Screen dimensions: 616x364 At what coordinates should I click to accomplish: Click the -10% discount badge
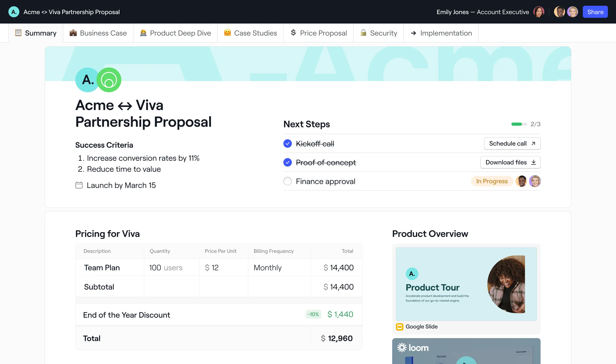[x=313, y=314]
